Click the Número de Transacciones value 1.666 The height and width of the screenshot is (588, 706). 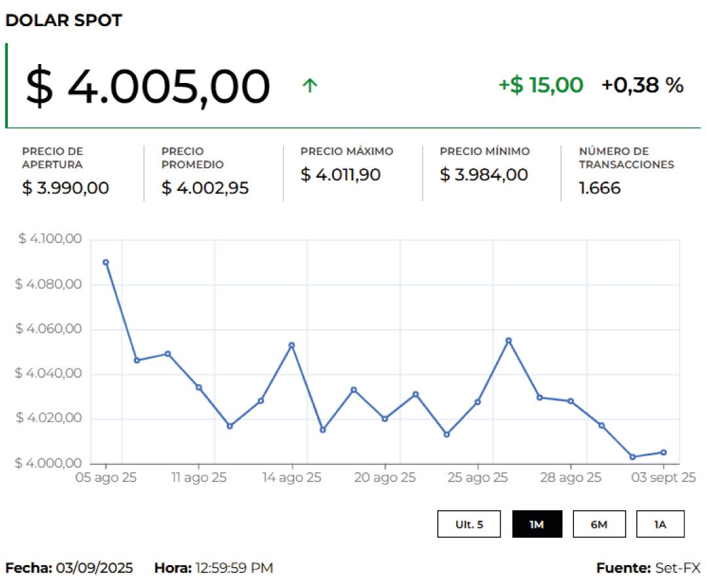coord(599,188)
